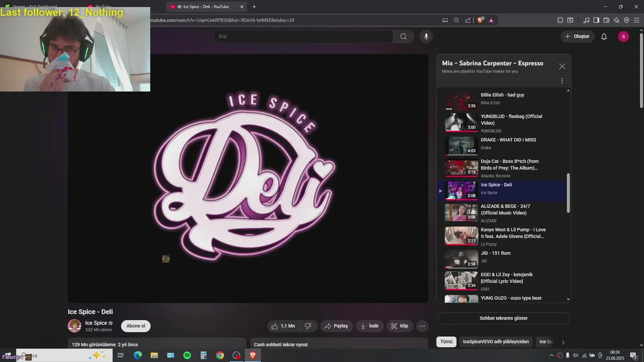Image resolution: width=644 pixels, height=362 pixels.
Task: Open the volume speaker tray icon
Action: tap(576, 355)
